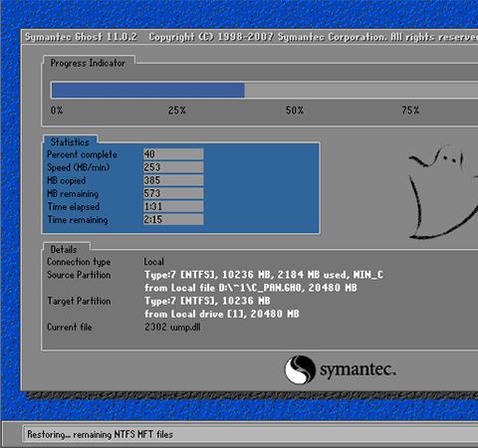
Task: Select the Details group label
Action: coord(64,249)
